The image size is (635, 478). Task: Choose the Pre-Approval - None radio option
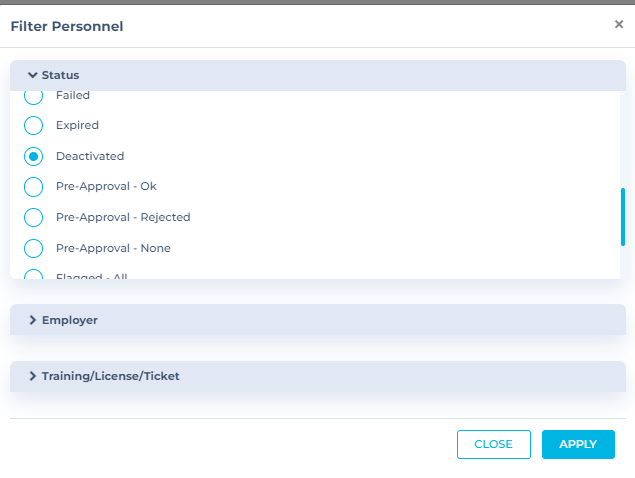click(33, 248)
